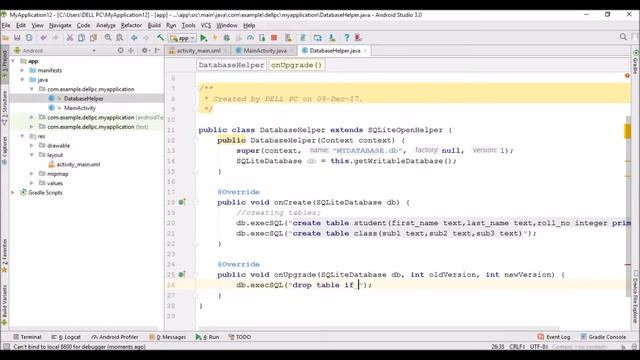This screenshot has height=360, width=640.
Task: Click the override gutter icon beside onCreate
Action: tap(182, 202)
